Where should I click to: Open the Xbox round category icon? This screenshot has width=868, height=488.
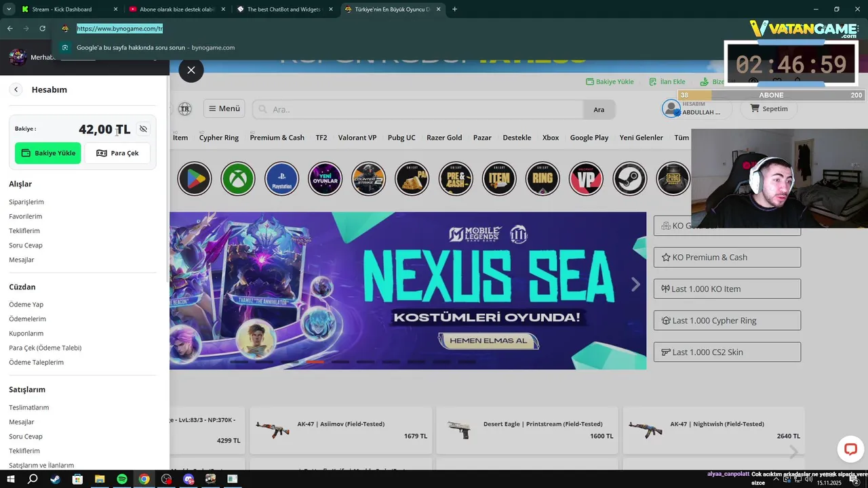pos(238,178)
